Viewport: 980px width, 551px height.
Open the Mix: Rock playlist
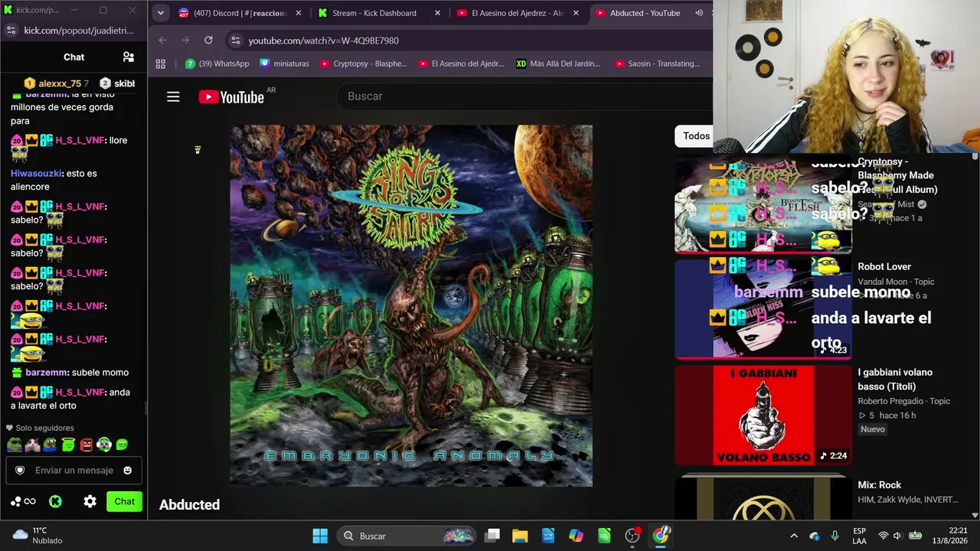pos(879,485)
